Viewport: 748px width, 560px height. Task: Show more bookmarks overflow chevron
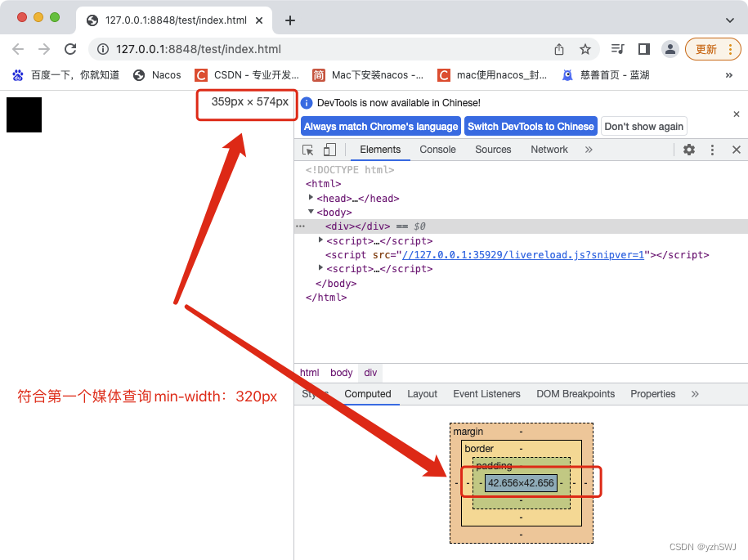tap(729, 75)
